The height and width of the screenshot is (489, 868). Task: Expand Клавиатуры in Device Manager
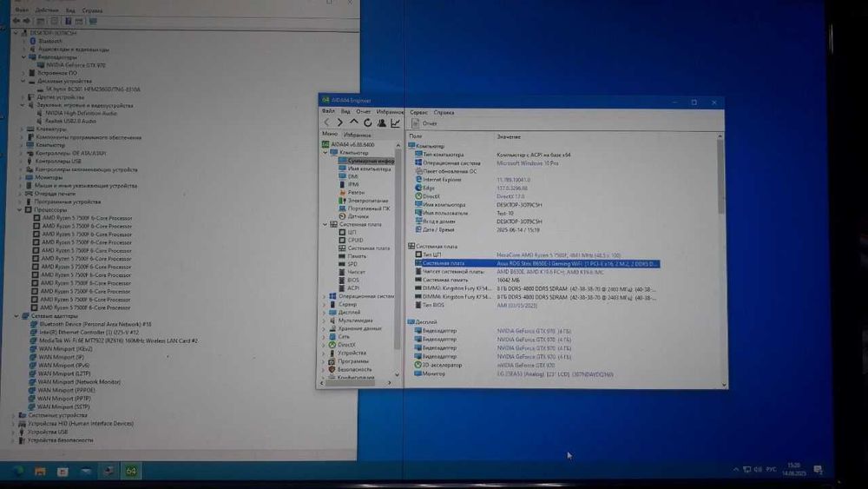pos(23,129)
